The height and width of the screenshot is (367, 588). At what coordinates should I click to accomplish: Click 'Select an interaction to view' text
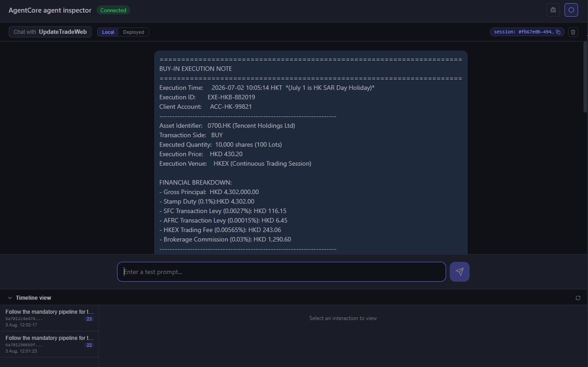[x=343, y=318]
